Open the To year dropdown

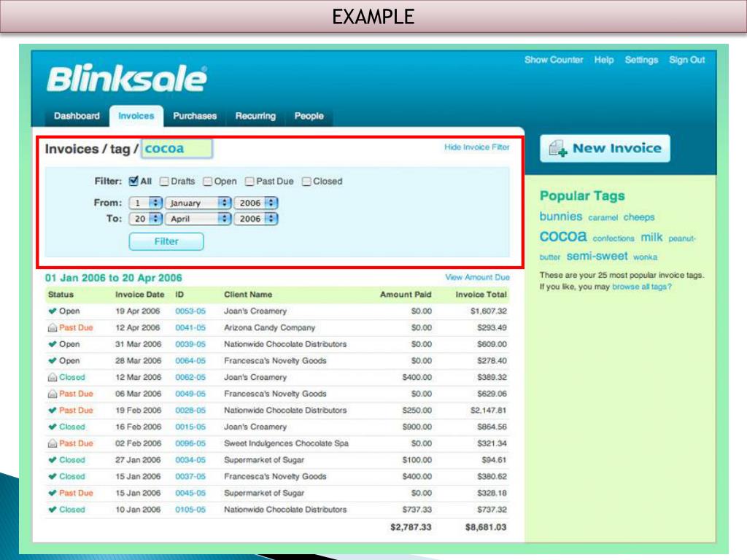[x=256, y=219]
